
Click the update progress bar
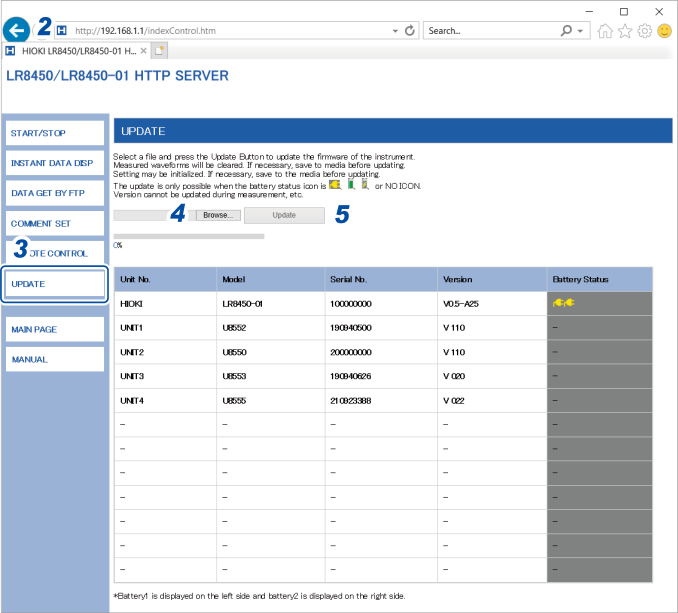coord(189,236)
